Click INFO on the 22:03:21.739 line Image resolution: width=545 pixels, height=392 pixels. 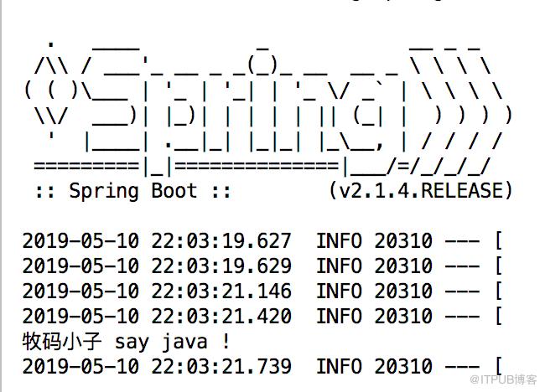pos(340,366)
